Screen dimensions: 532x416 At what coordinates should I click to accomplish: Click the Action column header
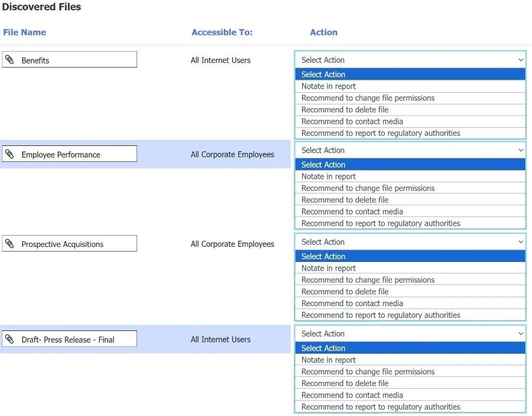324,32
